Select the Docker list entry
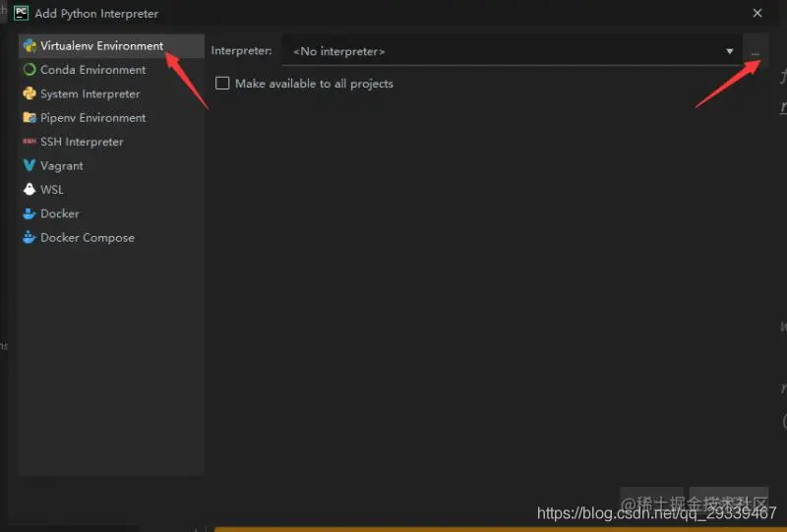This screenshot has height=532, width=787. click(111, 213)
